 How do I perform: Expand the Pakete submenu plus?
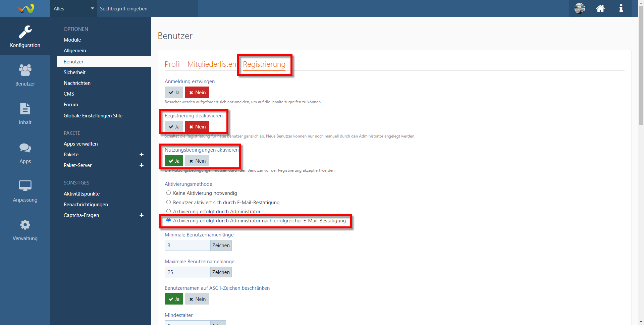[142, 155]
